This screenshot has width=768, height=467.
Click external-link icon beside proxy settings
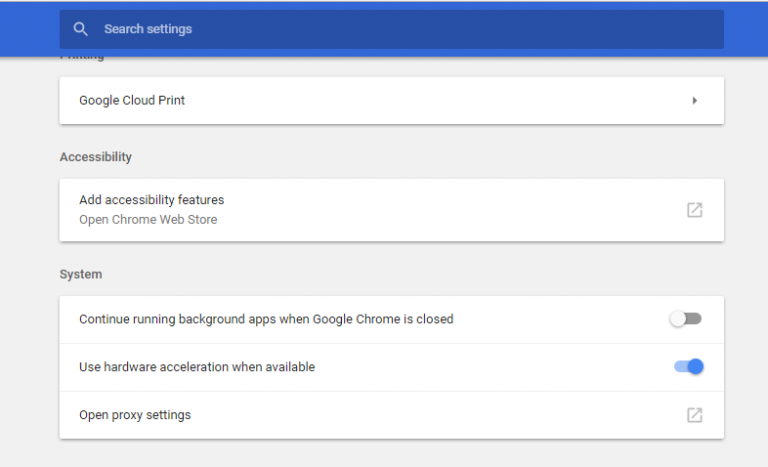point(694,415)
